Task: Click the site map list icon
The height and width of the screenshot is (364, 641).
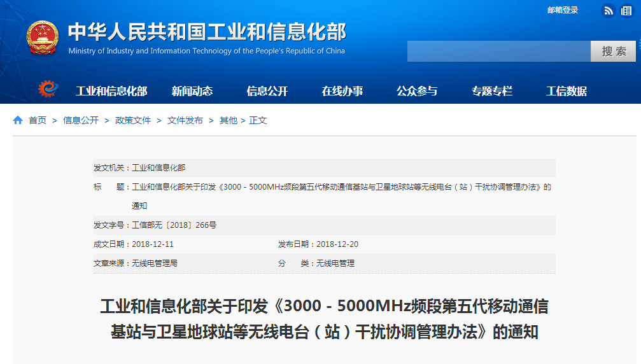Action: pos(626,11)
